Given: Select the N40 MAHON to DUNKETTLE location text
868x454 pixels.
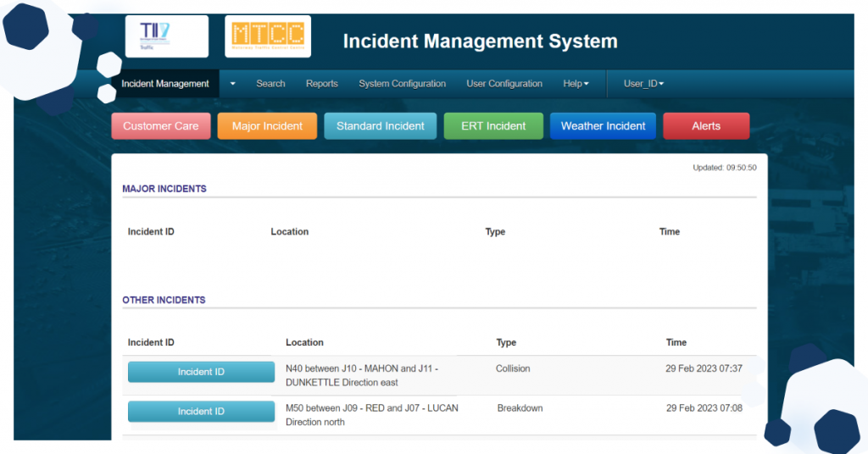Looking at the screenshot, I should click(362, 375).
